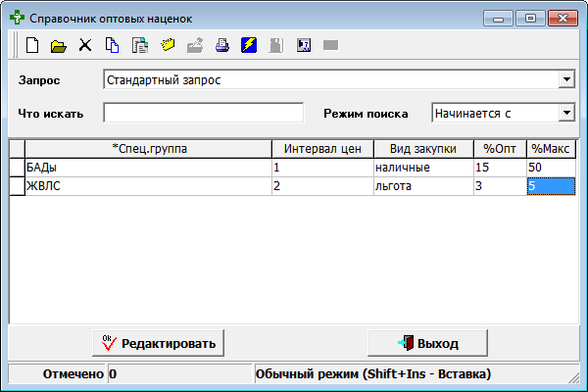
Task: Click the %Макс value 50 cell
Action: [x=551, y=168]
